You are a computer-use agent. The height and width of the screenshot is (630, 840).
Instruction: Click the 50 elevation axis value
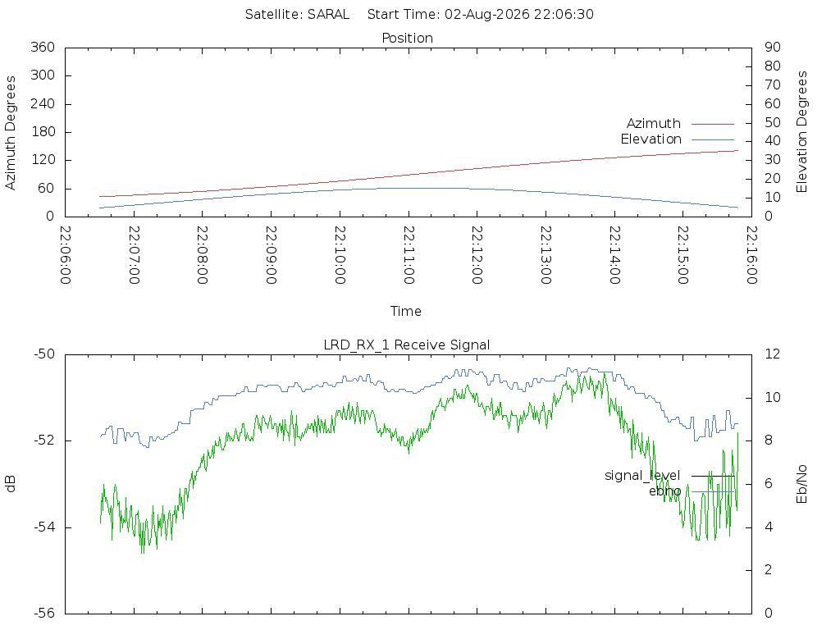tap(773, 122)
